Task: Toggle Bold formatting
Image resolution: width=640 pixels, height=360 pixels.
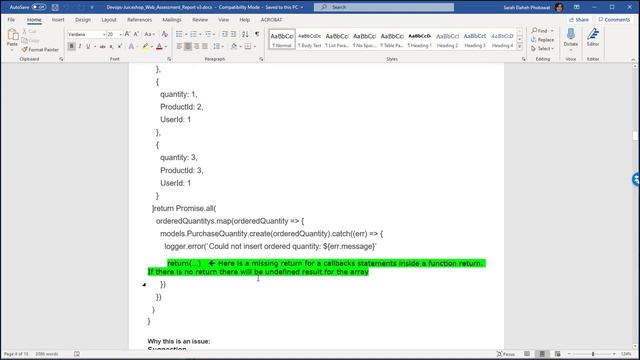Action: (71, 47)
